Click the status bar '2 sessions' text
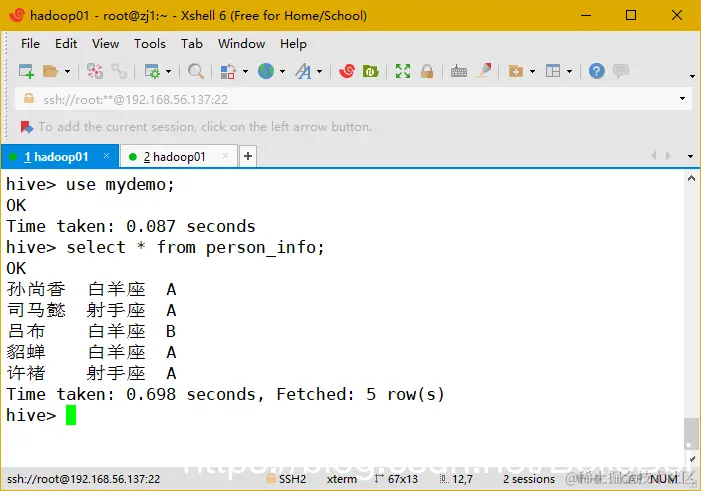 point(529,479)
